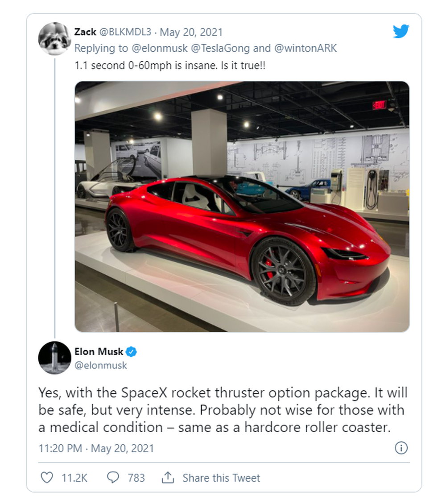The height and width of the screenshot is (504, 446).
Task: Click the "Zack" display name
Action: pos(84,33)
